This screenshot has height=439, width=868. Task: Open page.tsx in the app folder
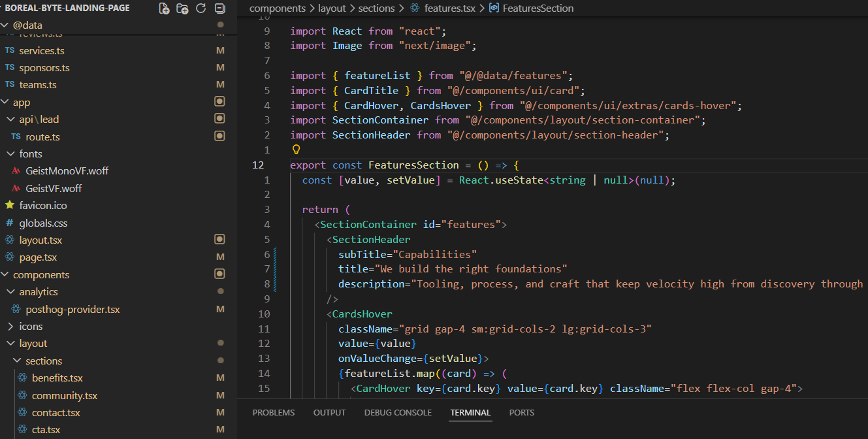coord(38,257)
